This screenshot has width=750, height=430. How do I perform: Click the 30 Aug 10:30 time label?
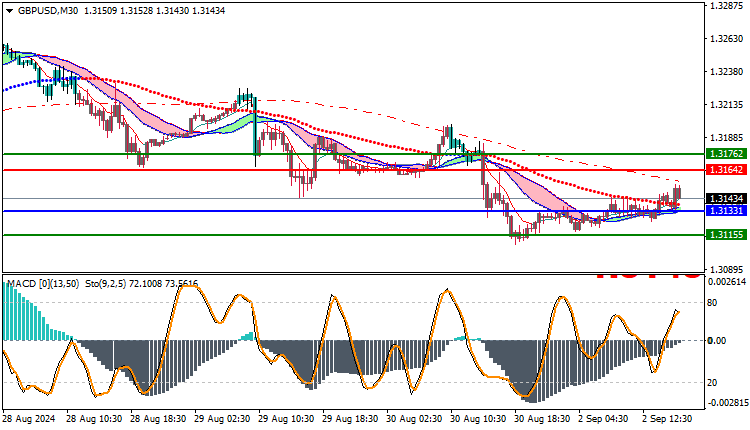click(x=478, y=419)
